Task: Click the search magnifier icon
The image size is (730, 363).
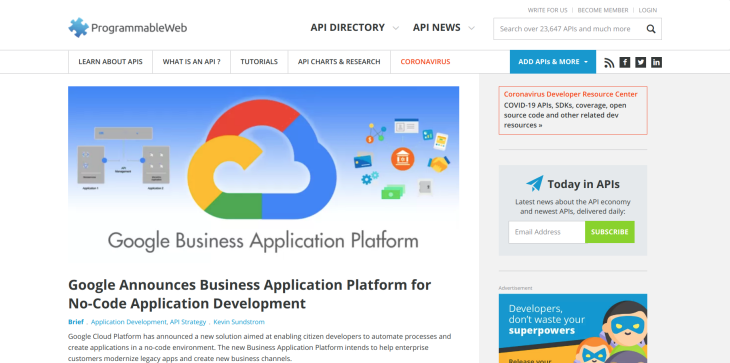Action: click(651, 29)
